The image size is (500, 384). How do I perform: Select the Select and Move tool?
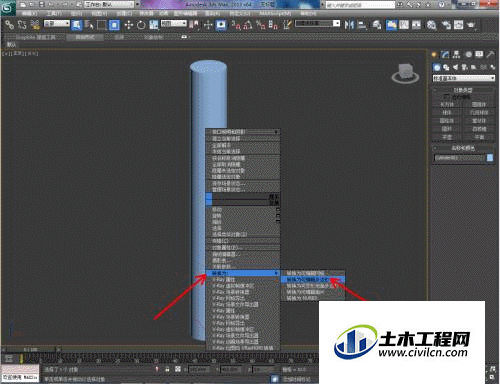click(129, 25)
